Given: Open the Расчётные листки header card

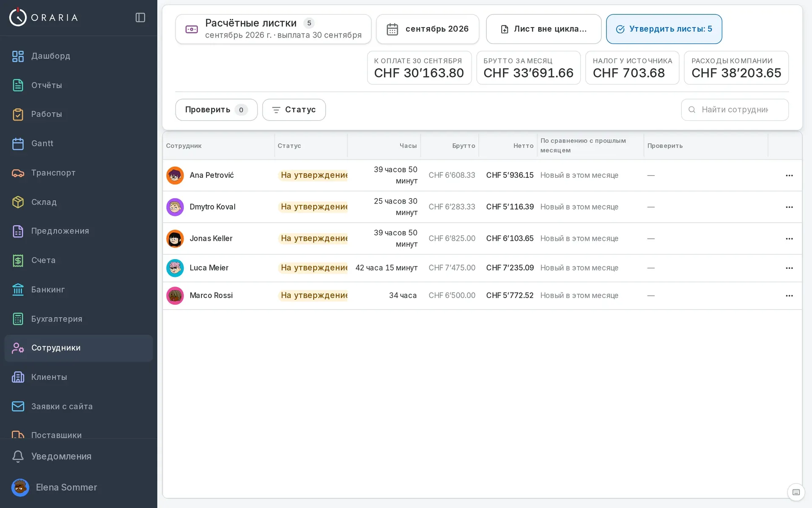Looking at the screenshot, I should (273, 29).
